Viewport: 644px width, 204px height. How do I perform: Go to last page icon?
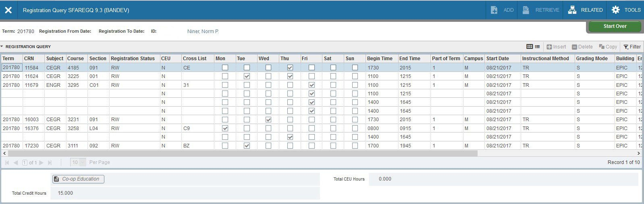coord(50,163)
